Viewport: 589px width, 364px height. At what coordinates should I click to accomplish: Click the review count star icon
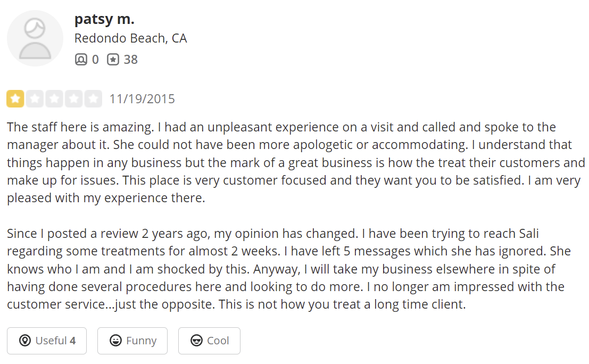coord(113,60)
